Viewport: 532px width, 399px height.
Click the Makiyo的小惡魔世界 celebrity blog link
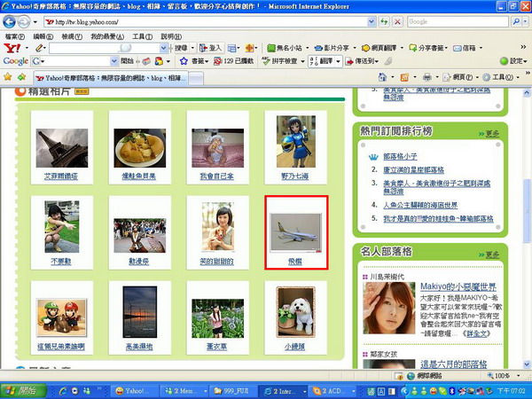(x=458, y=286)
